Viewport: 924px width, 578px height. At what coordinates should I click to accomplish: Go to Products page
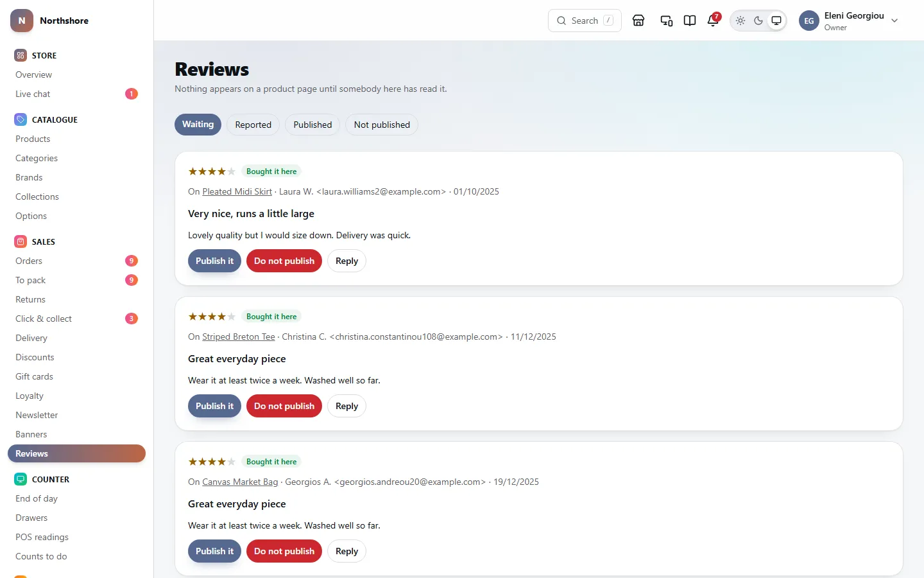click(x=76, y=139)
